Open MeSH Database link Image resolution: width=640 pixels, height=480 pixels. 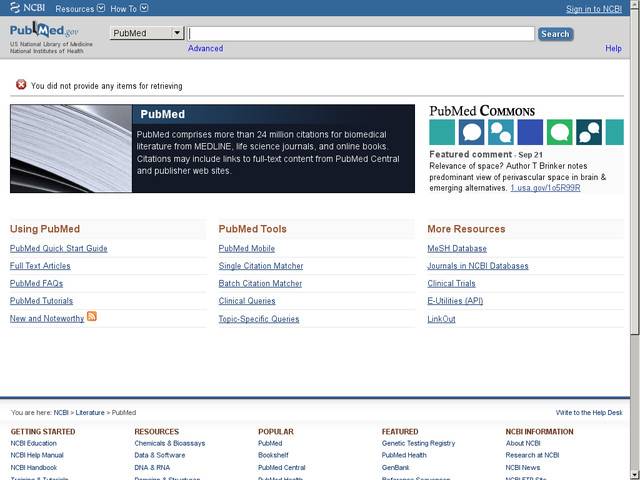[x=457, y=248]
